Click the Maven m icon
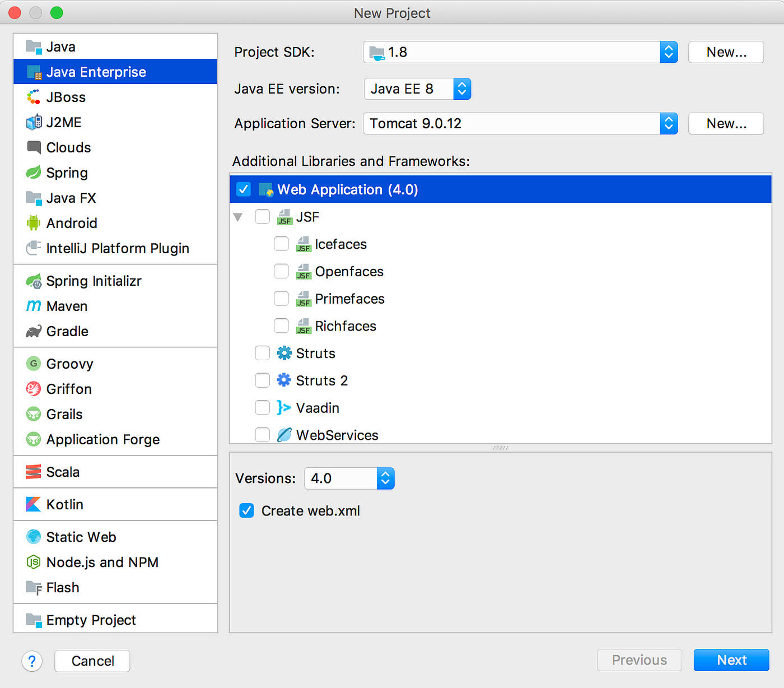 34,306
